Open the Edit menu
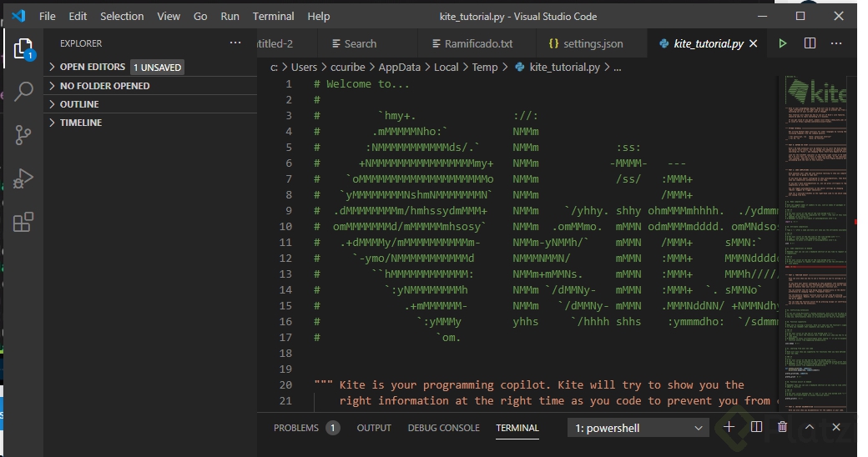 point(78,16)
